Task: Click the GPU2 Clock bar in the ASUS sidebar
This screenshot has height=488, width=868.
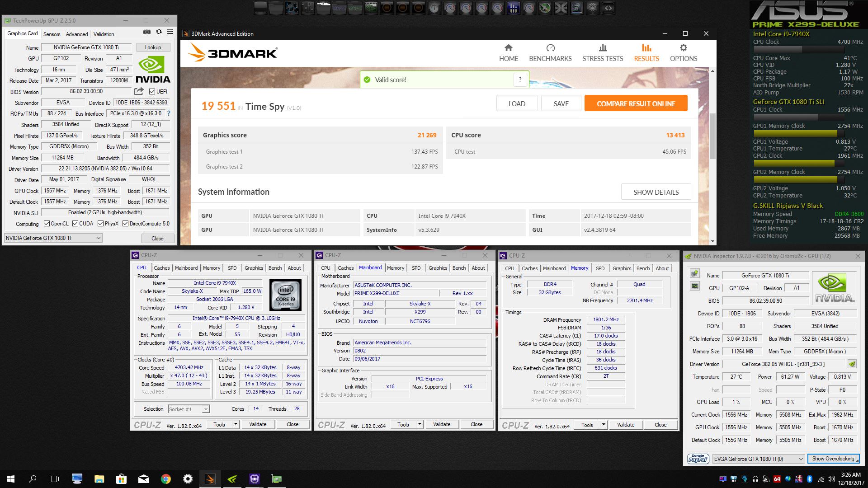Action: pyautogui.click(x=799, y=163)
